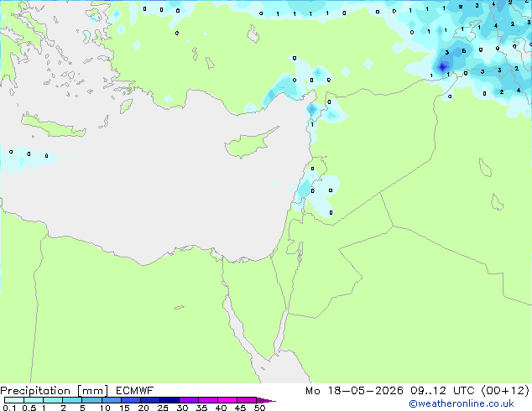532x411 pixels.
Task: Pick the magenta legend swatch between 40 and 45
Action: pyautogui.click(x=227, y=400)
